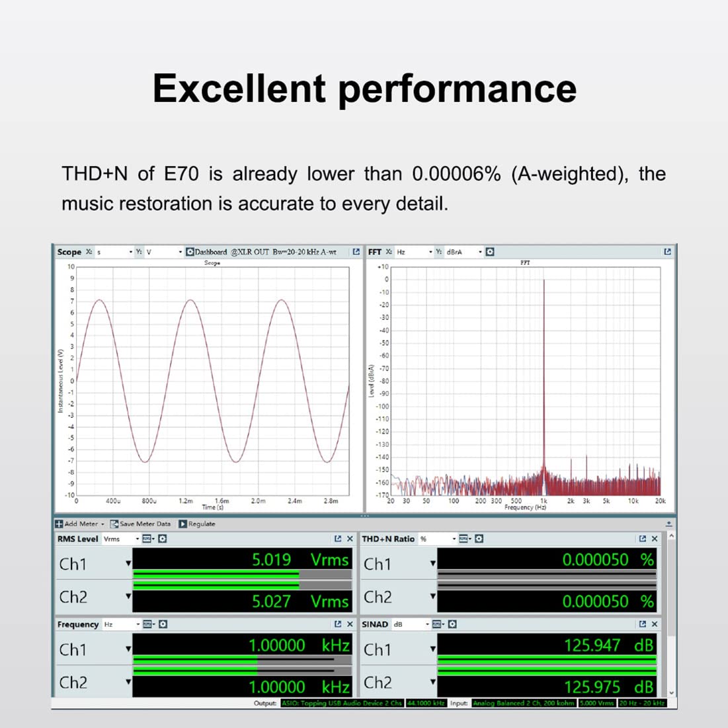This screenshot has height=728, width=728.
Task: Click ASIO Topping USB Audio Device output field
Action: [x=342, y=703]
